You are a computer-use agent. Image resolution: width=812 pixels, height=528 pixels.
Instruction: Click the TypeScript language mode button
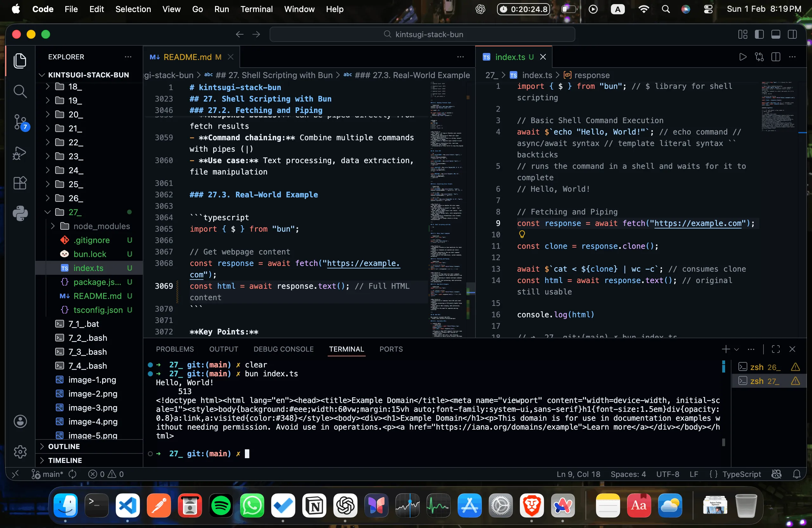point(741,474)
